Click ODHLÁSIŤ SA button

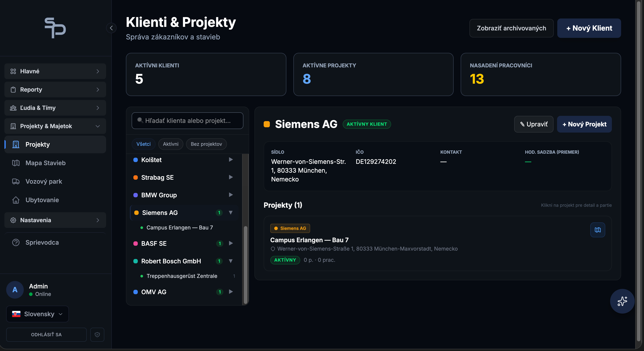click(x=46, y=334)
